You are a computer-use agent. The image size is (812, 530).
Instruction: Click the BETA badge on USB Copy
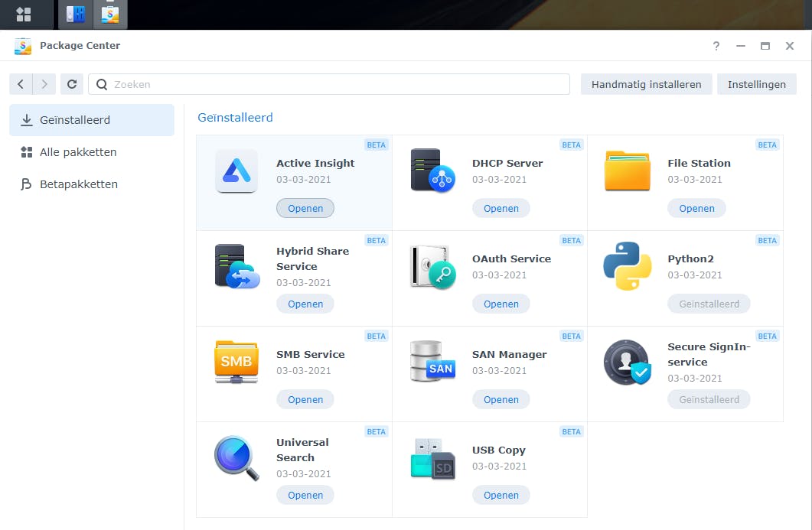pos(571,431)
